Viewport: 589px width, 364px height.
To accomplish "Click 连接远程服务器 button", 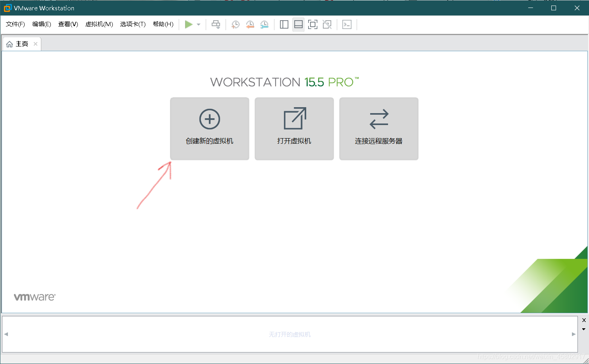I will pyautogui.click(x=379, y=129).
